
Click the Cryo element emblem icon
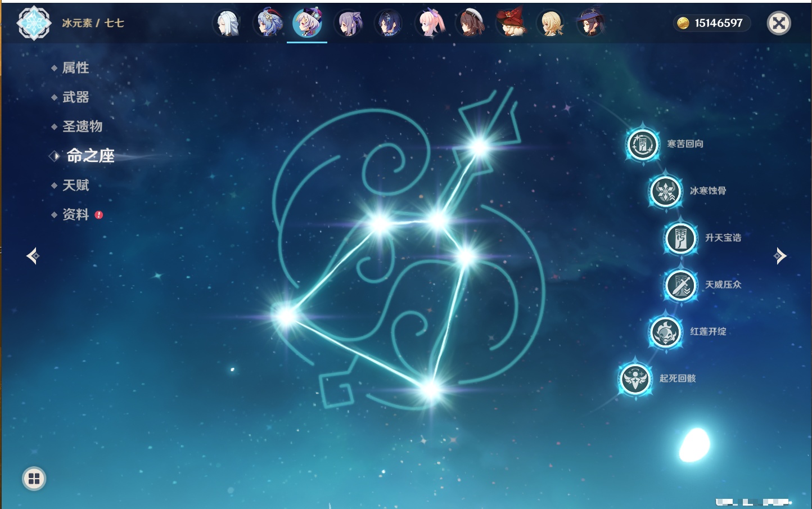34,23
